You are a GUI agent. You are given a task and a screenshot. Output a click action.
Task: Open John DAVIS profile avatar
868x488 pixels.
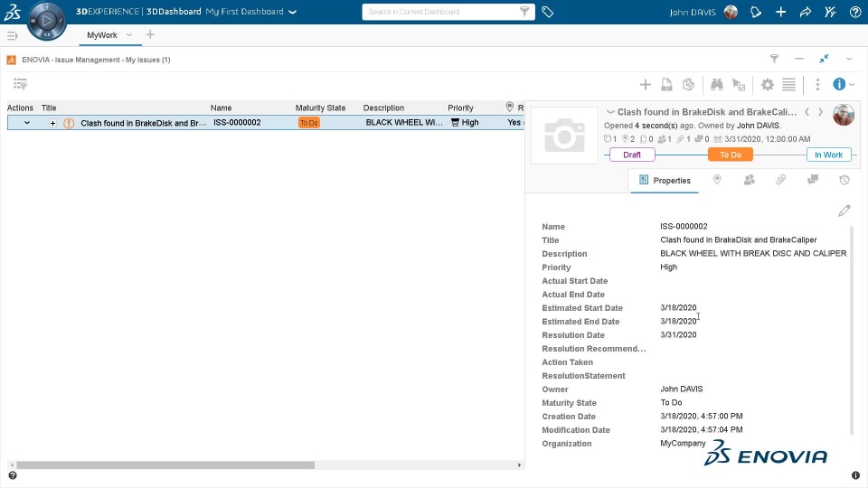(731, 12)
